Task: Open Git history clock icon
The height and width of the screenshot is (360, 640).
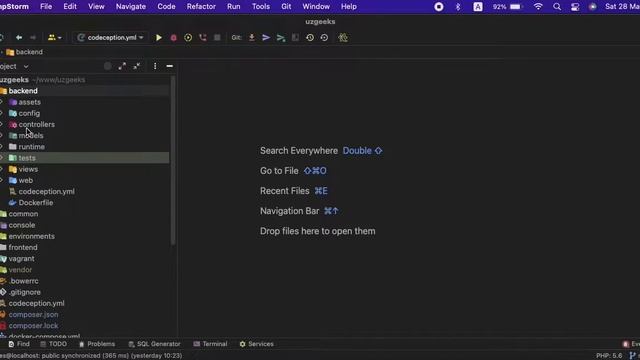Action: [310, 38]
